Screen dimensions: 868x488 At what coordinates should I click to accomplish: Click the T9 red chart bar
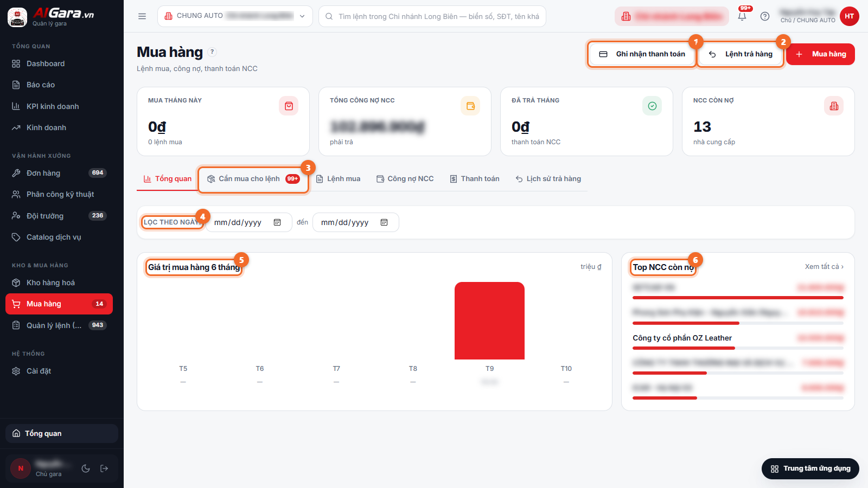[x=489, y=320]
